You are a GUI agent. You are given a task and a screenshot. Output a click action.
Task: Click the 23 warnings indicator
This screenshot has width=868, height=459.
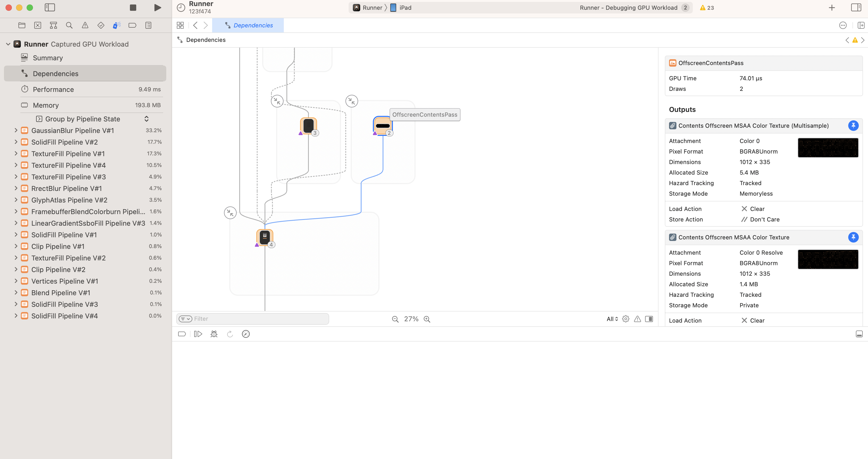[x=707, y=8]
